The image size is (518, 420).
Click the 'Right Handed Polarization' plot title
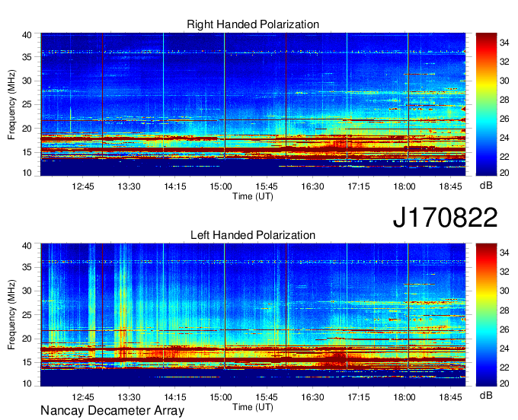253,24
